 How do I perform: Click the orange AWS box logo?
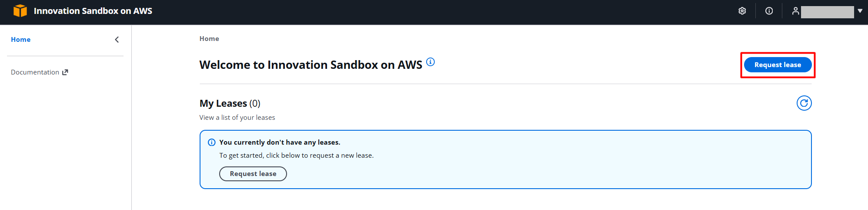[x=20, y=11]
